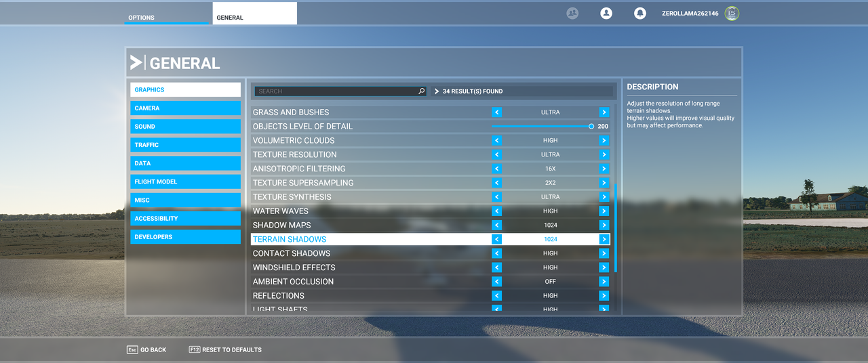Decrease Water Waves with left arrow
Viewport: 868px width, 363px height.
pos(496,211)
